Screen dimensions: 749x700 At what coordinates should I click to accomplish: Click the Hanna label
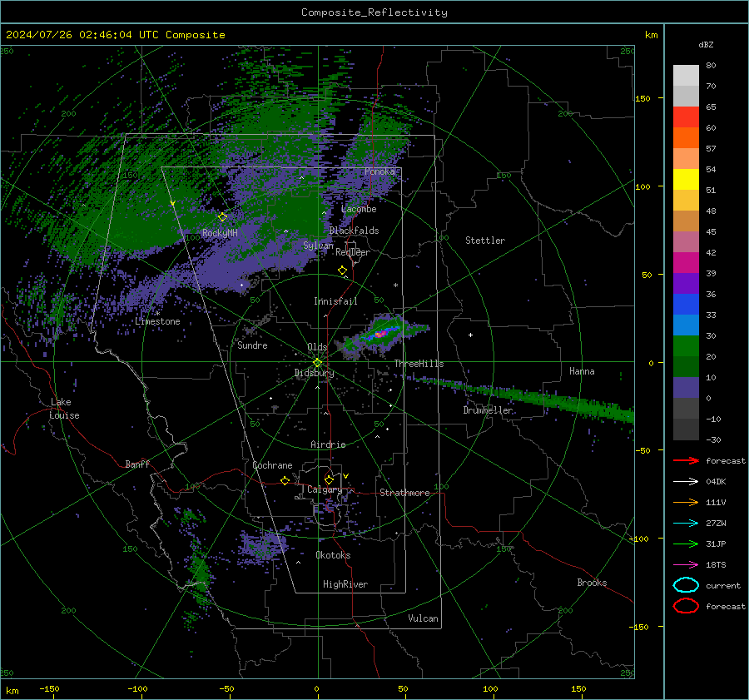[x=582, y=371]
